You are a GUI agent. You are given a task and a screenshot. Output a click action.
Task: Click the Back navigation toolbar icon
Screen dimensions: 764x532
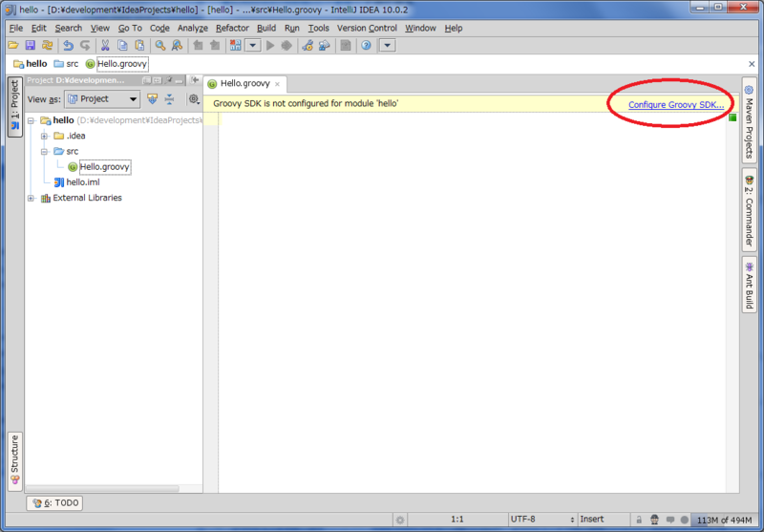coord(198,45)
